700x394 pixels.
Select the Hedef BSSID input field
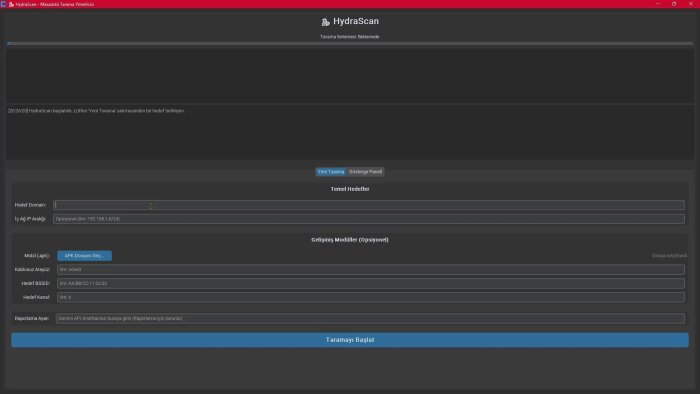pyautogui.click(x=371, y=283)
